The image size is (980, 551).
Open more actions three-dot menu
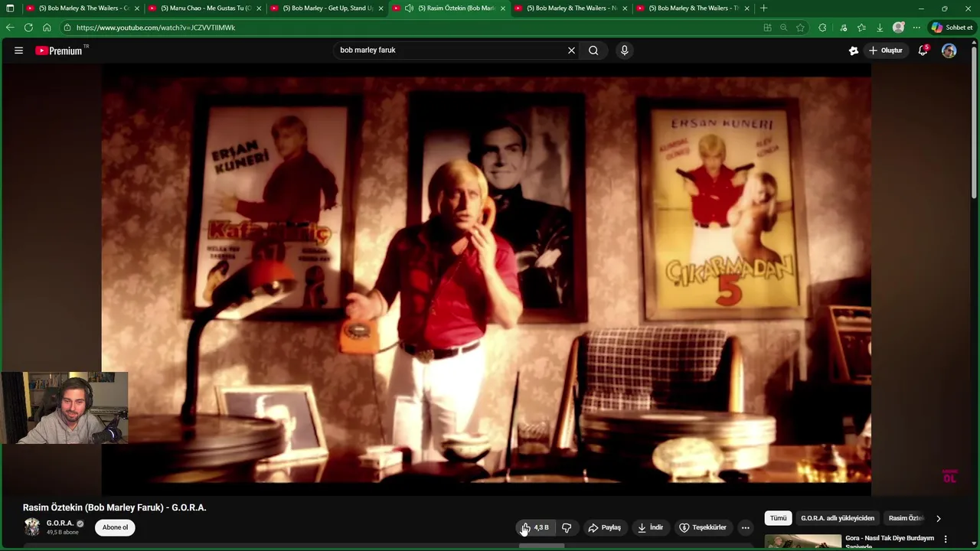coord(746,527)
